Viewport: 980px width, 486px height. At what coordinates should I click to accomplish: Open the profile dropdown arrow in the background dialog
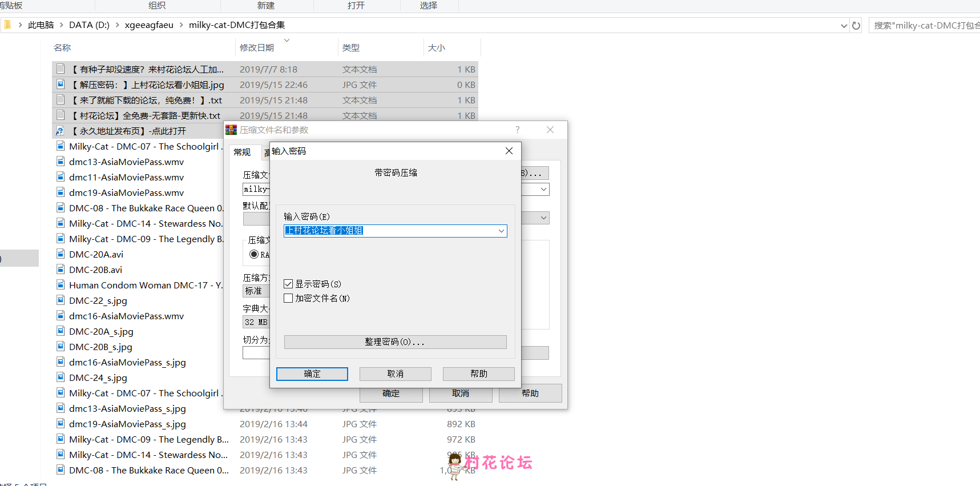[543, 218]
